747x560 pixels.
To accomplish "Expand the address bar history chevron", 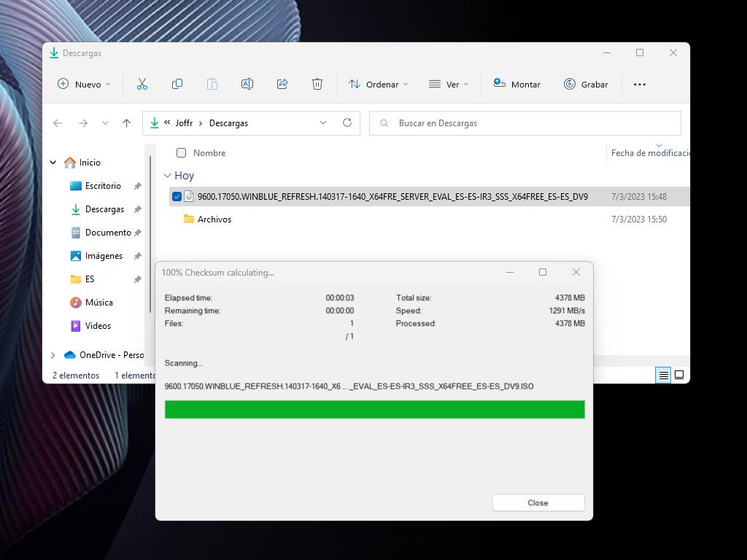I will [323, 122].
